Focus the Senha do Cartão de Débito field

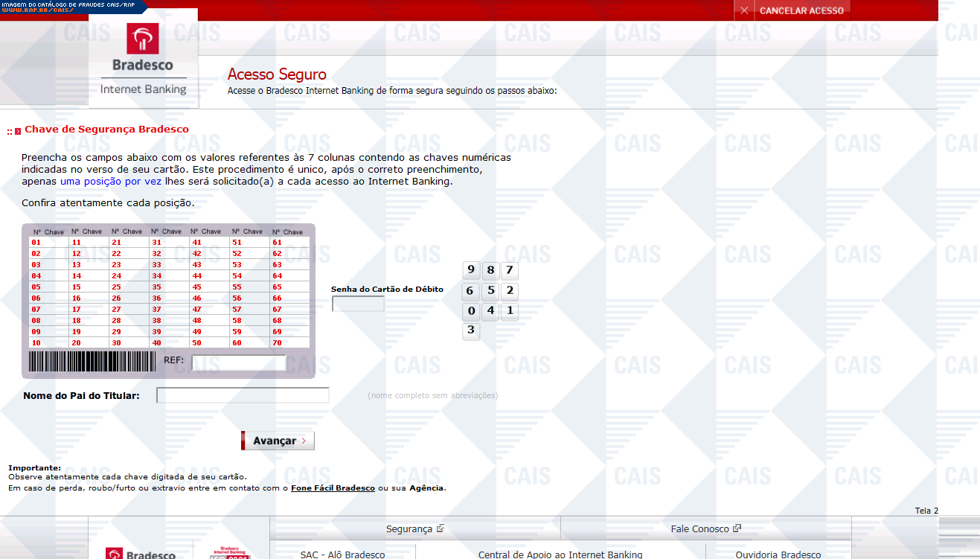[x=358, y=304]
